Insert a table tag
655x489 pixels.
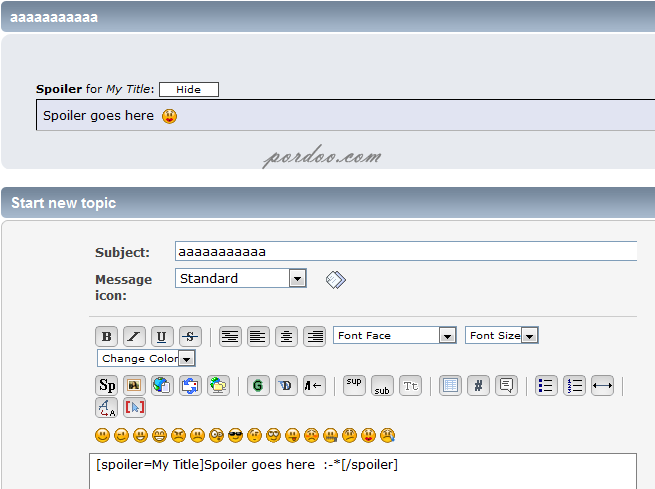pos(450,385)
